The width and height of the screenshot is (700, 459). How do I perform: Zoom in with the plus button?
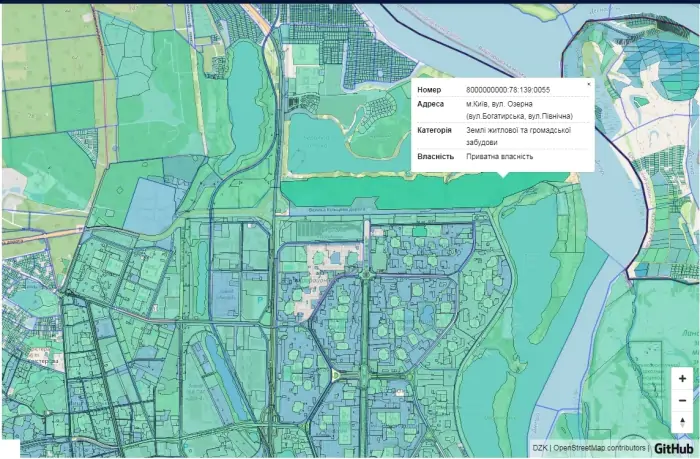(682, 379)
